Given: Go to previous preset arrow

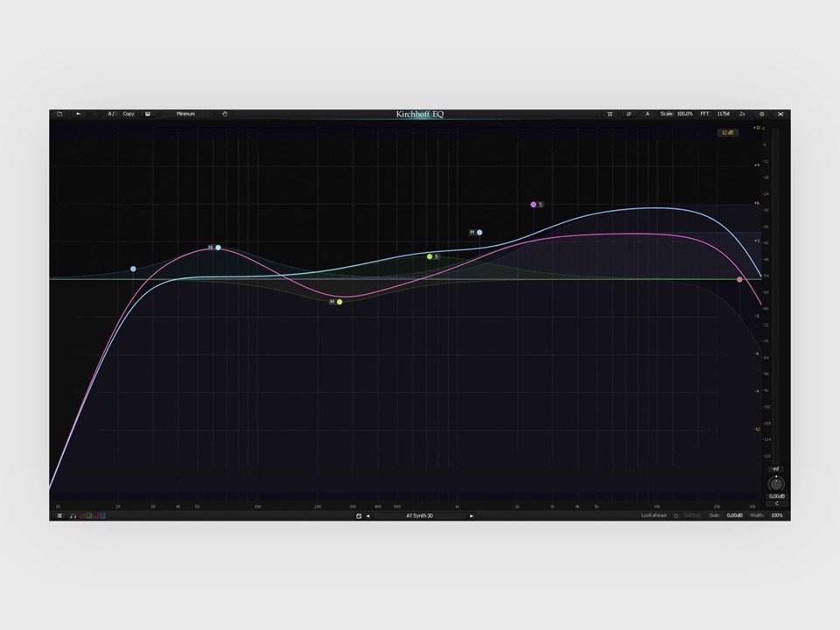Looking at the screenshot, I should pyautogui.click(x=368, y=516).
